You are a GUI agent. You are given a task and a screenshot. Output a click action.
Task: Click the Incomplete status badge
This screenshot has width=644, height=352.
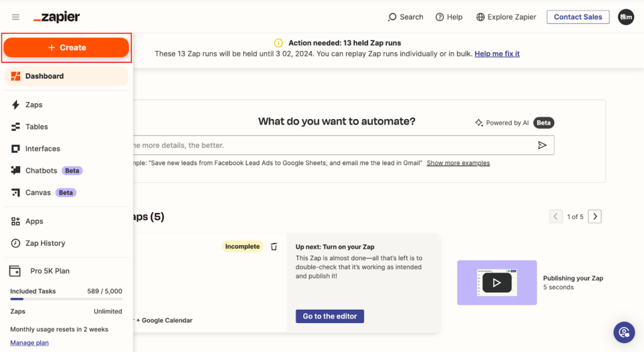(x=242, y=246)
